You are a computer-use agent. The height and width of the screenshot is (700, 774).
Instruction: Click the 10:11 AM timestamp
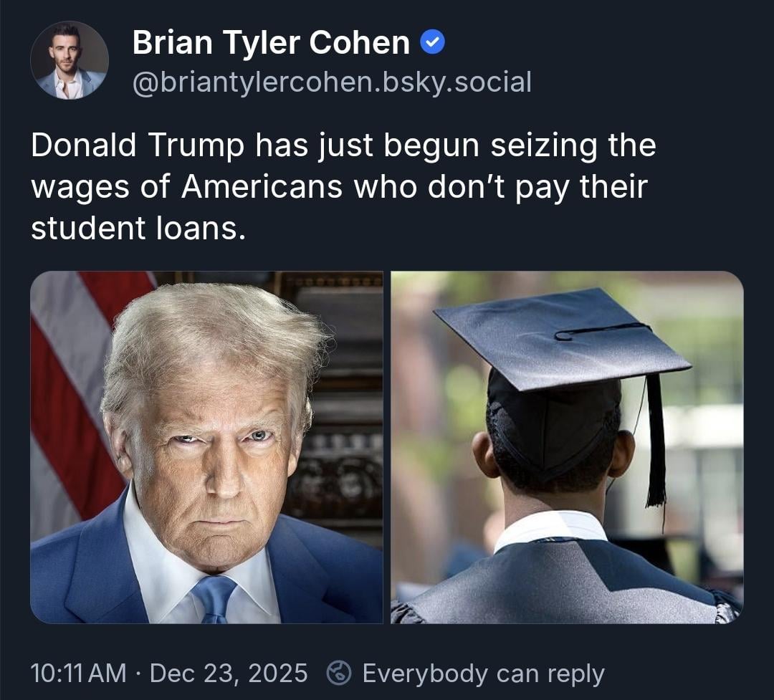coord(79,673)
